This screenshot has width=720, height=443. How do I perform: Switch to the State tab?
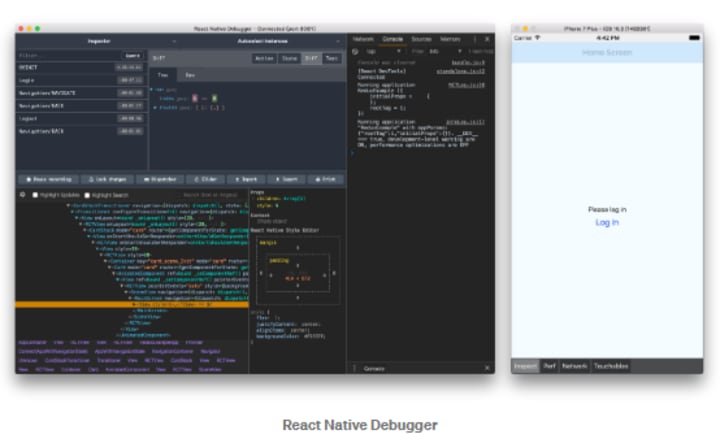[x=289, y=58]
